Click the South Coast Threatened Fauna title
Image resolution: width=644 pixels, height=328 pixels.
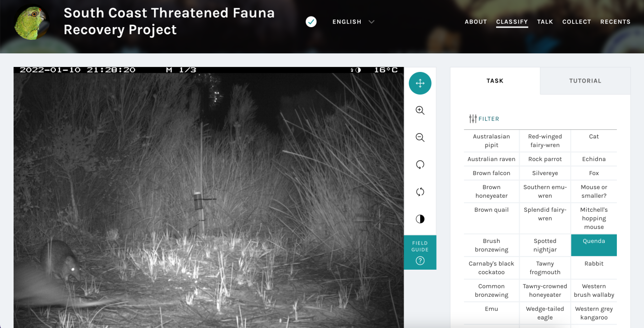pyautogui.click(x=169, y=21)
